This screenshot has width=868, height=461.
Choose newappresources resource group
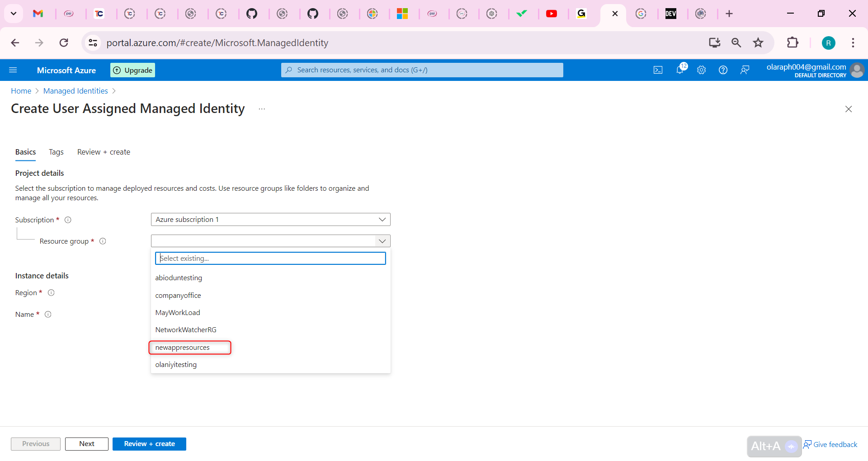click(270, 348)
